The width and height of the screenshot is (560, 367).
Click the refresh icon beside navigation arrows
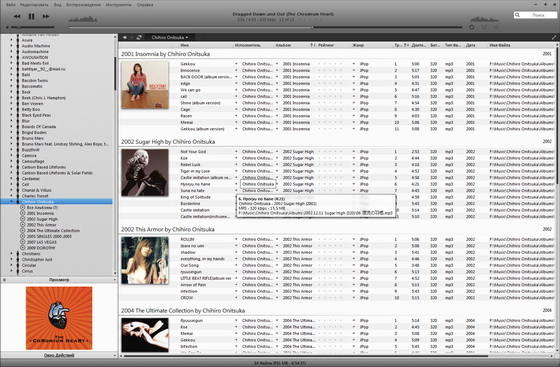[x=139, y=37]
